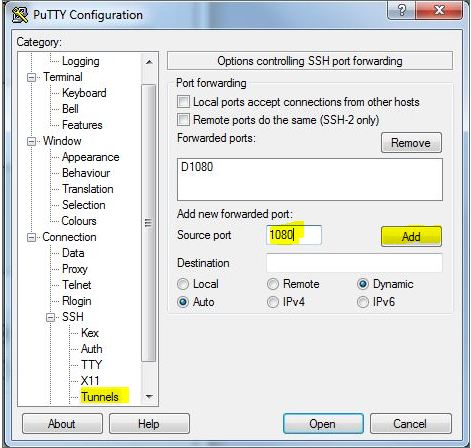
Task: Click the Category tree scrollbar thumb
Action: click(149, 223)
